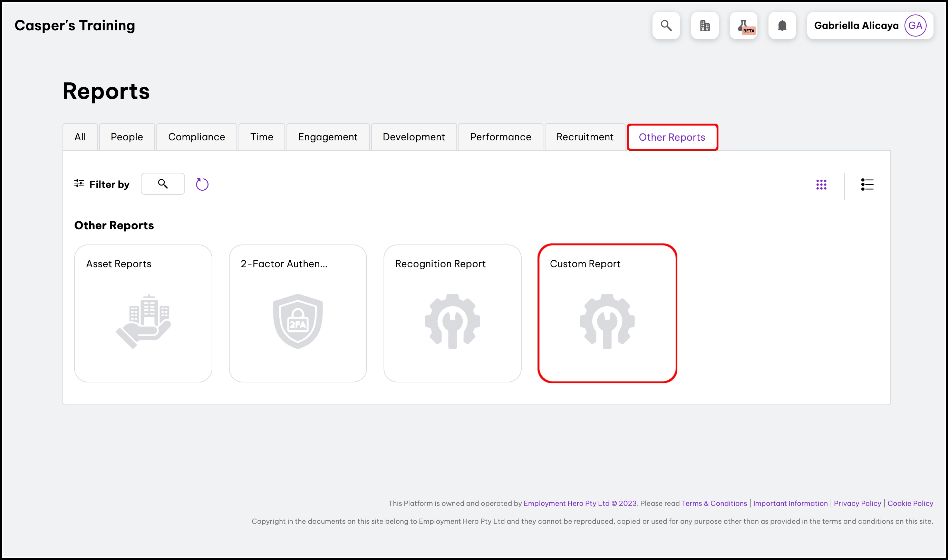The image size is (948, 560).
Task: Open the notifications bell
Action: (782, 26)
